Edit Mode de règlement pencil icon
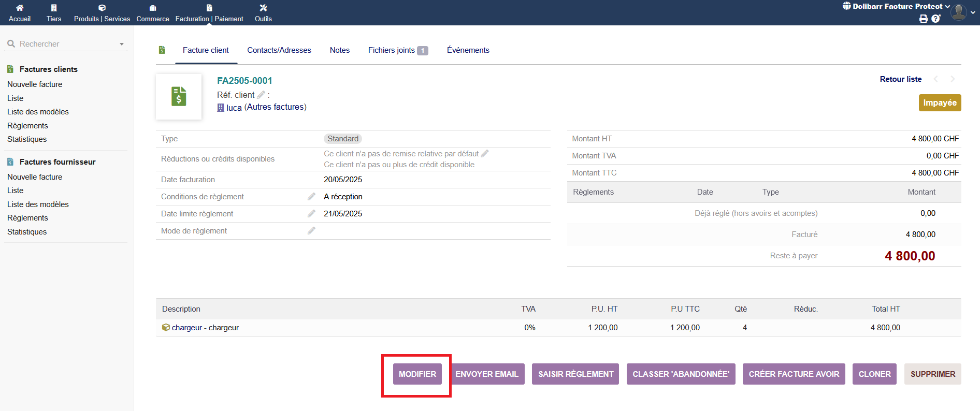 [311, 231]
